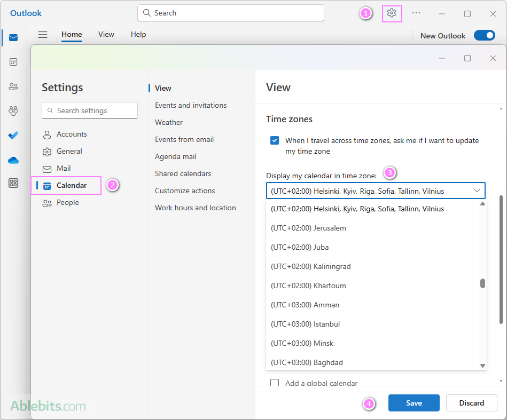Switch to the View tab
Screen dimensions: 507x420
[x=106, y=34]
